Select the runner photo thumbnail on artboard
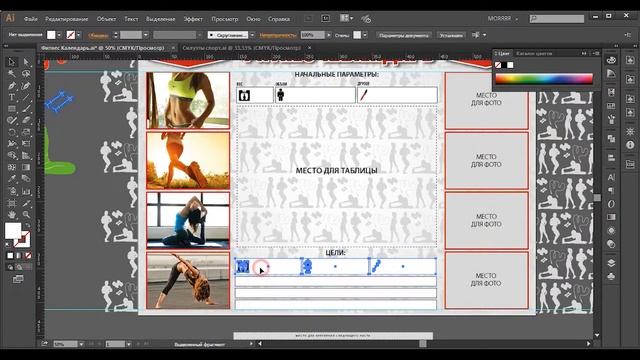This screenshot has height=360, width=640. tap(188, 160)
